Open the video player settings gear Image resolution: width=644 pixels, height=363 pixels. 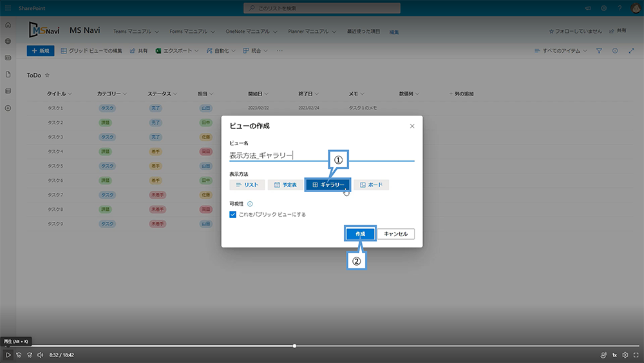coord(625,355)
